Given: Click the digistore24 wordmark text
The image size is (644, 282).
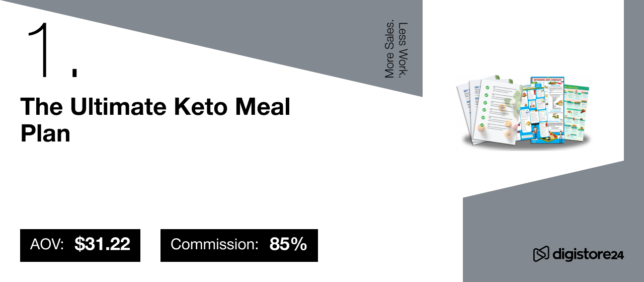Looking at the screenshot, I should click(588, 255).
